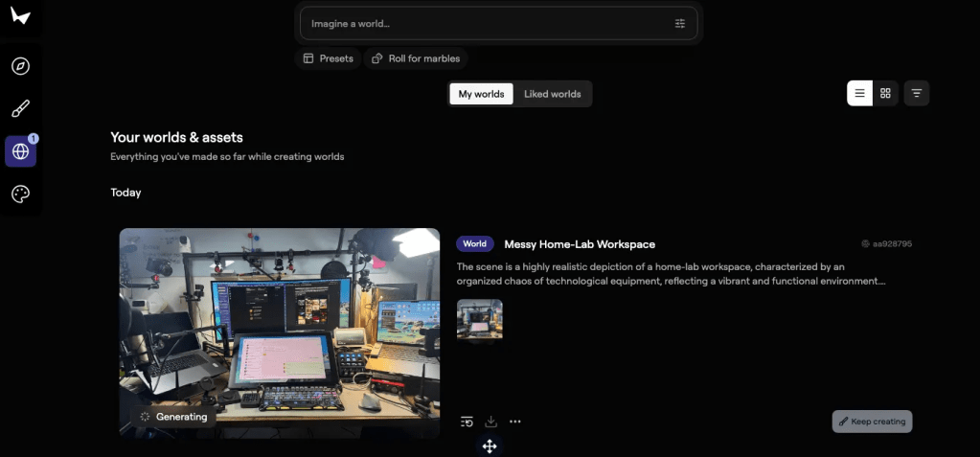
Task: Open the small workspace asset thumbnail
Action: pos(479,319)
